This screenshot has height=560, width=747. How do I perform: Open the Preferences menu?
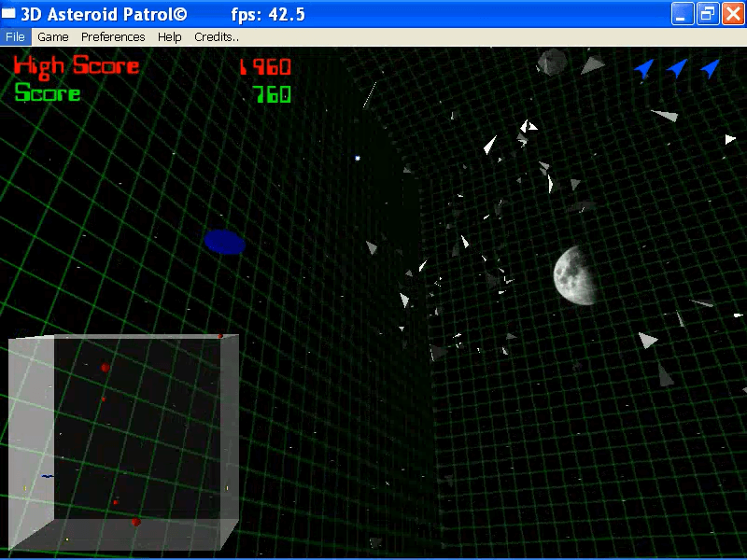tap(113, 36)
